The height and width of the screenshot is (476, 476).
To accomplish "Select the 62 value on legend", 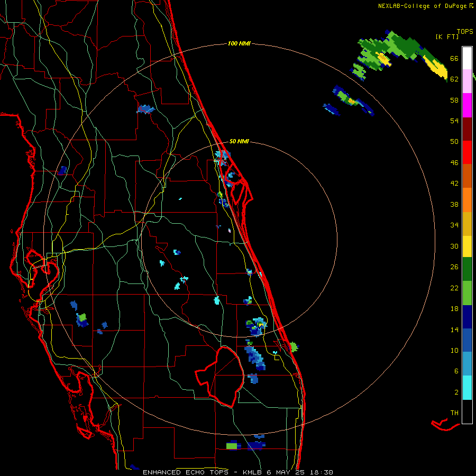I will pyautogui.click(x=454, y=79).
